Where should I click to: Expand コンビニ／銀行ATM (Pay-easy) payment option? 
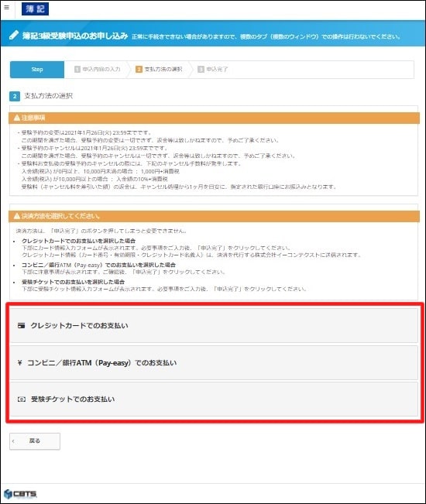214,363
